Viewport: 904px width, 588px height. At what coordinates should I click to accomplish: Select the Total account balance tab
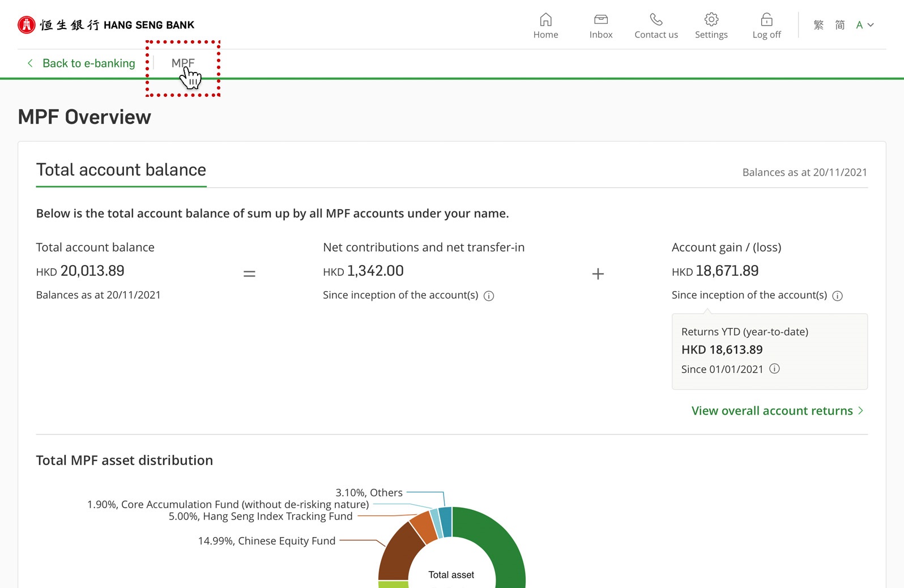121,170
